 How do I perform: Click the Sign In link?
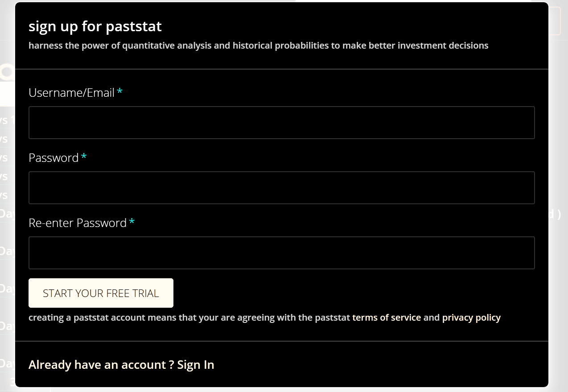[x=196, y=365]
